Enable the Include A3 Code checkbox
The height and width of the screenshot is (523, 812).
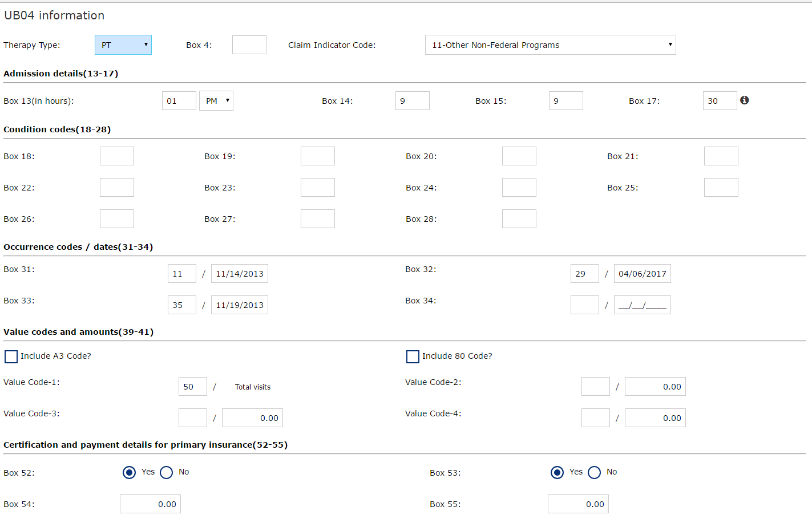11,356
